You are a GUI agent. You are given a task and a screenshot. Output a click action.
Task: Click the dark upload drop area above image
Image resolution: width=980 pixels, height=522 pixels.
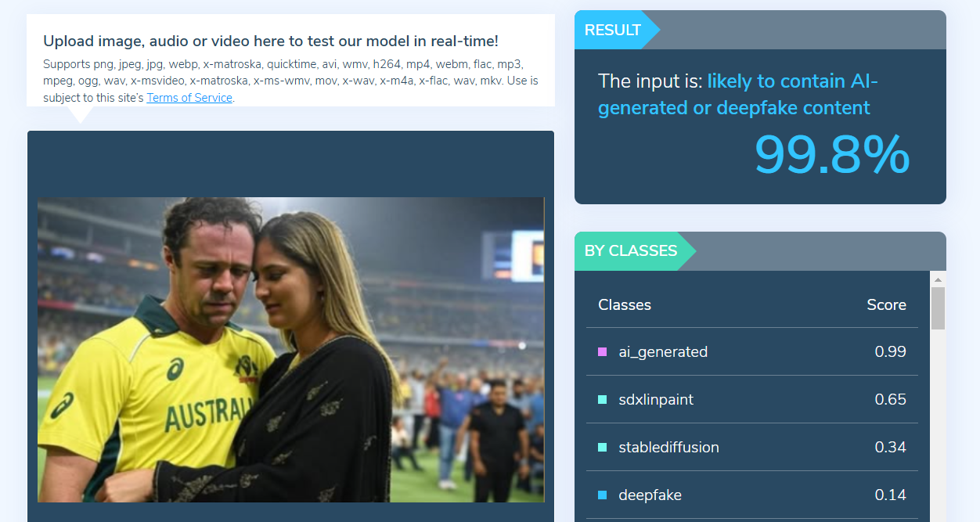pos(290,164)
